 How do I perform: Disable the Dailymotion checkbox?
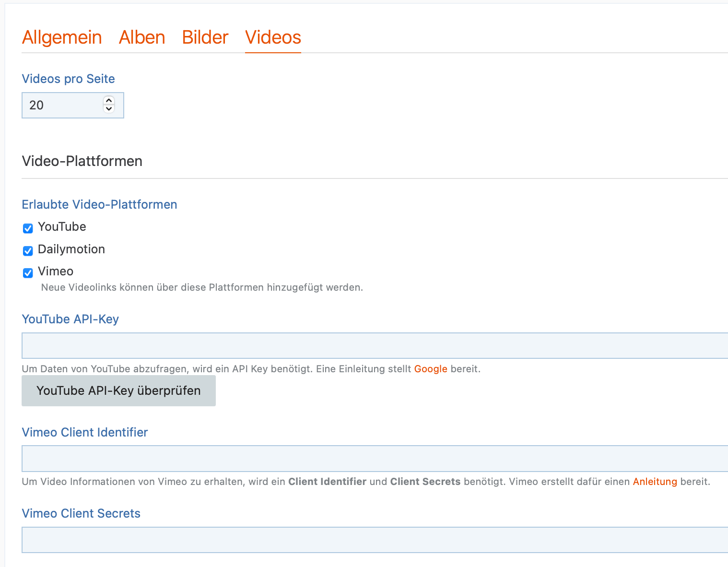point(28,251)
